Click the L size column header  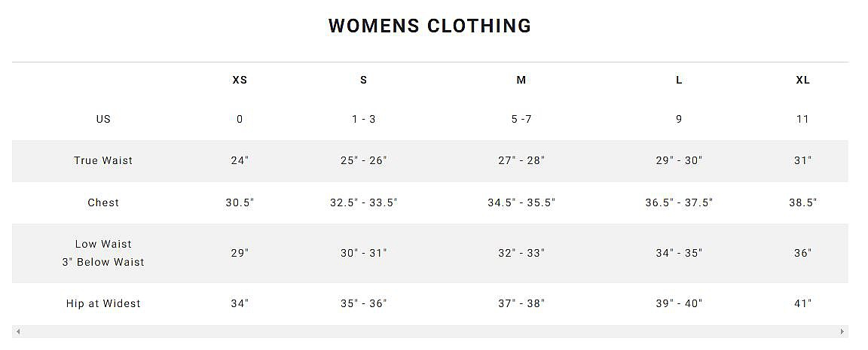click(x=679, y=81)
